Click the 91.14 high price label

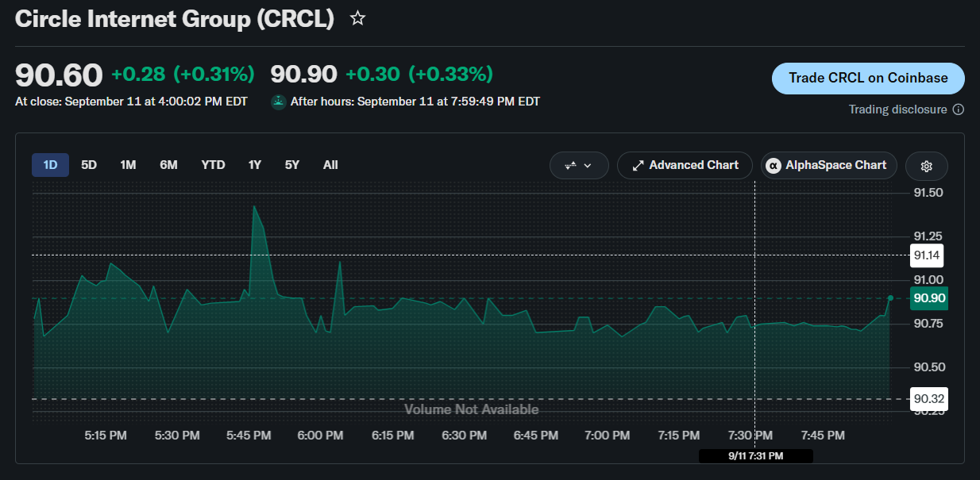(x=928, y=255)
